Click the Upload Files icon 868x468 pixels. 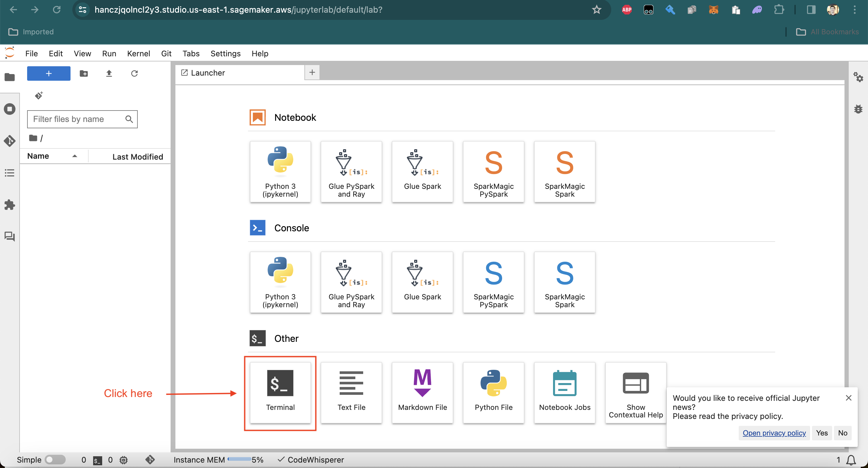point(109,73)
